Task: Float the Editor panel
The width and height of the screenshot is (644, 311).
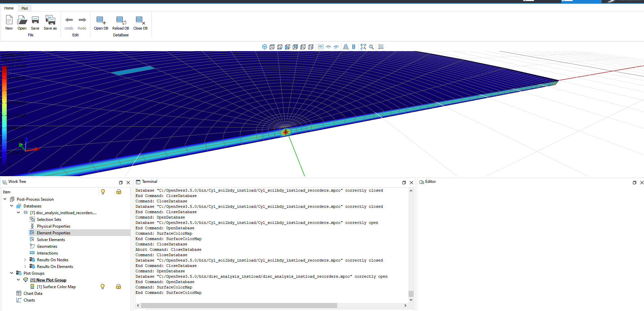Action: pyautogui.click(x=635, y=183)
